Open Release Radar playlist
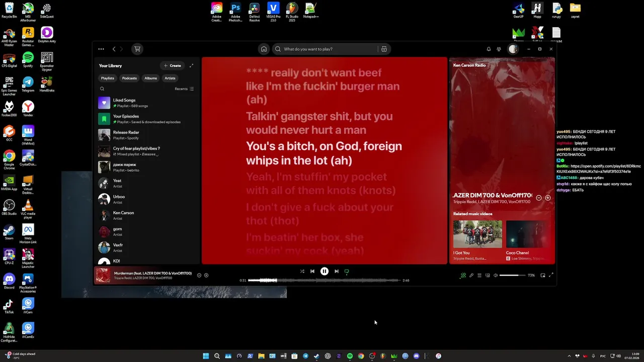Image resolution: width=644 pixels, height=362 pixels. (147, 135)
